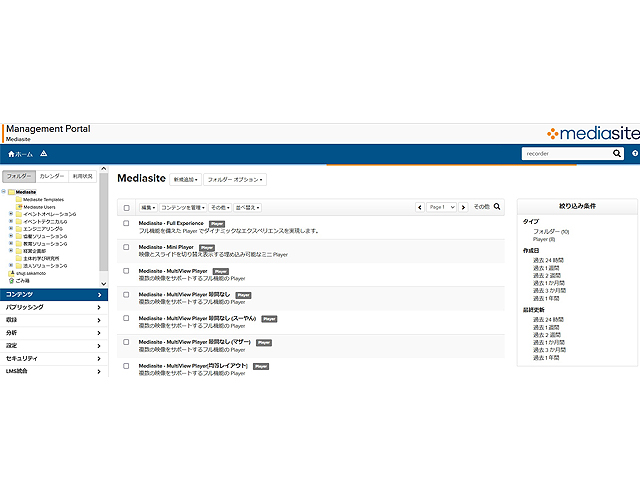Screen dimensions: 640x500
Task: Check MultiView Player(均等レイアウト) checkbox
Action: click(126, 366)
